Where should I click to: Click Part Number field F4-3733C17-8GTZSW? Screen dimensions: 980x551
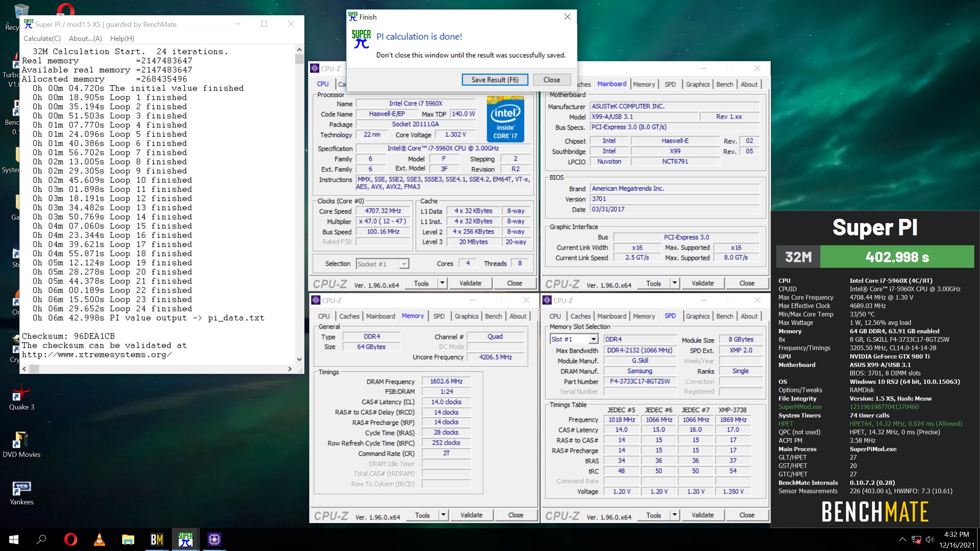(x=640, y=381)
